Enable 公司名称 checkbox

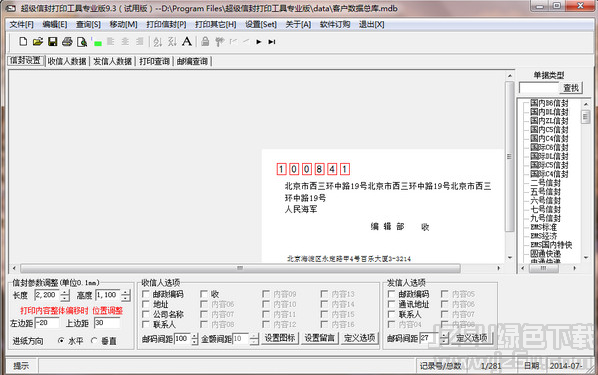click(x=146, y=314)
